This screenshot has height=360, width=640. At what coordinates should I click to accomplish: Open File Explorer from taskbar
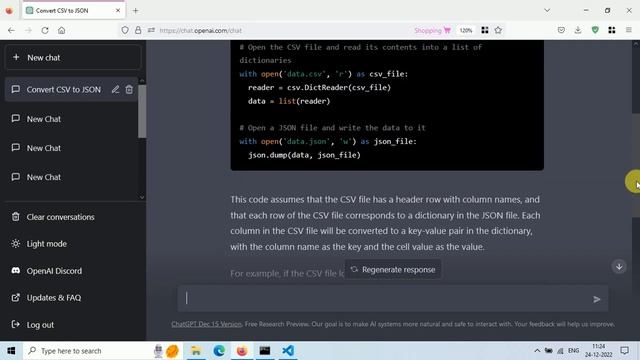[196, 351]
